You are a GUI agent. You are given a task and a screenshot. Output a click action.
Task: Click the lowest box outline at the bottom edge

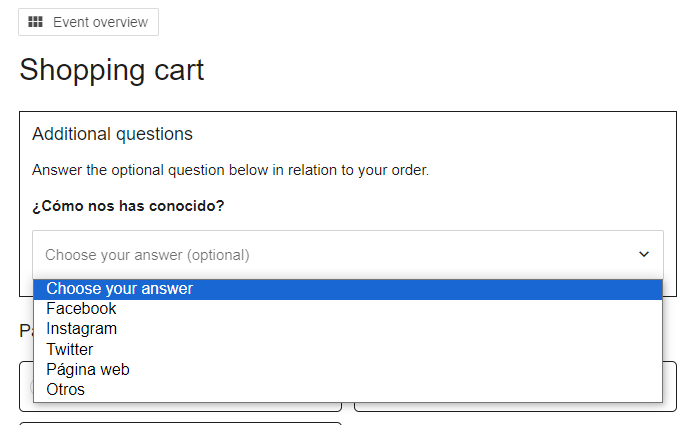[180, 423]
